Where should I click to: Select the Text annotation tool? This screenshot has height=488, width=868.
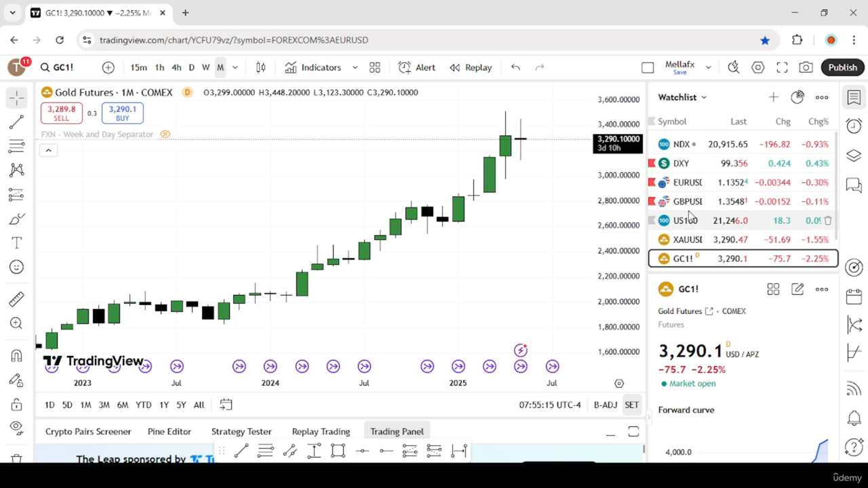click(x=17, y=243)
